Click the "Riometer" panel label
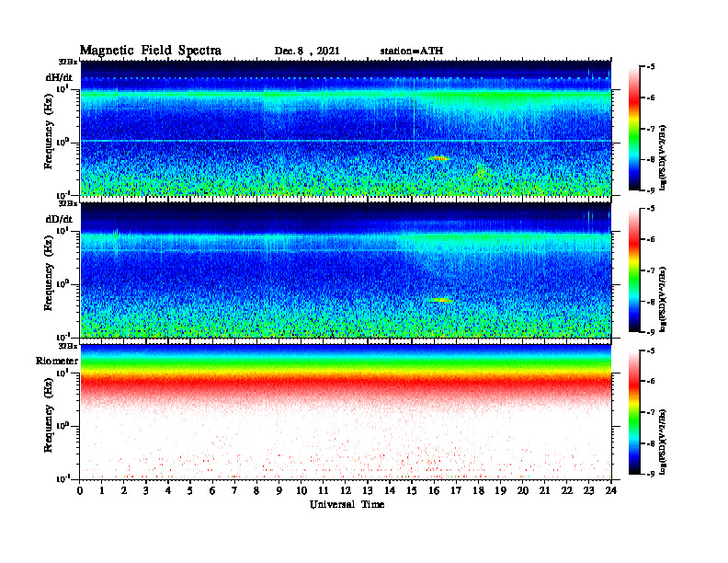The image size is (728, 563). 57,361
